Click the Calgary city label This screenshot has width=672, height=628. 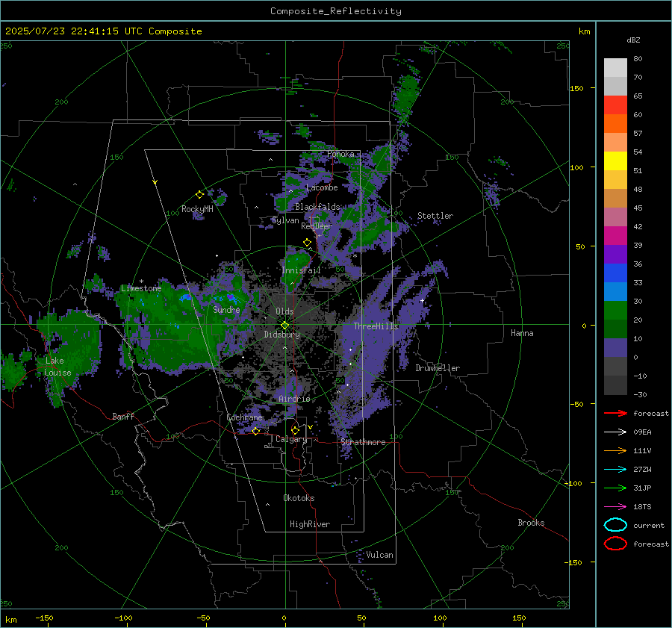[291, 439]
